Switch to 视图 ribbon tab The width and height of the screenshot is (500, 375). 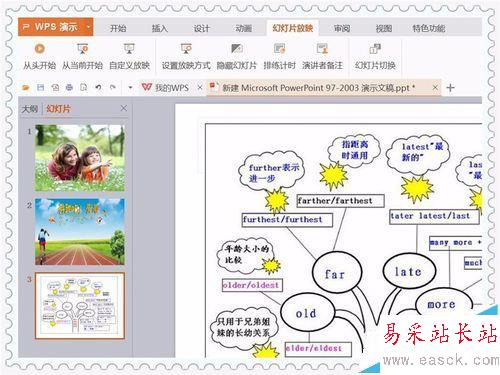[x=384, y=28]
